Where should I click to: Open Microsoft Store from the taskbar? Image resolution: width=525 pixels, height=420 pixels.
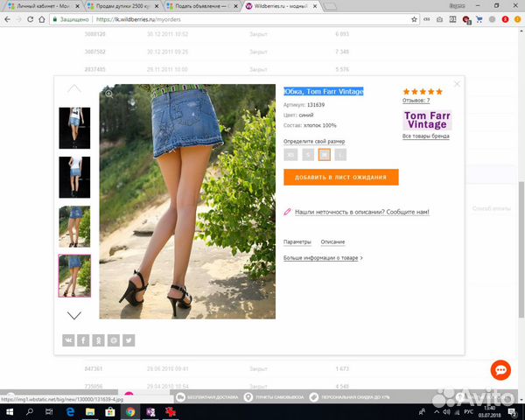(110, 411)
